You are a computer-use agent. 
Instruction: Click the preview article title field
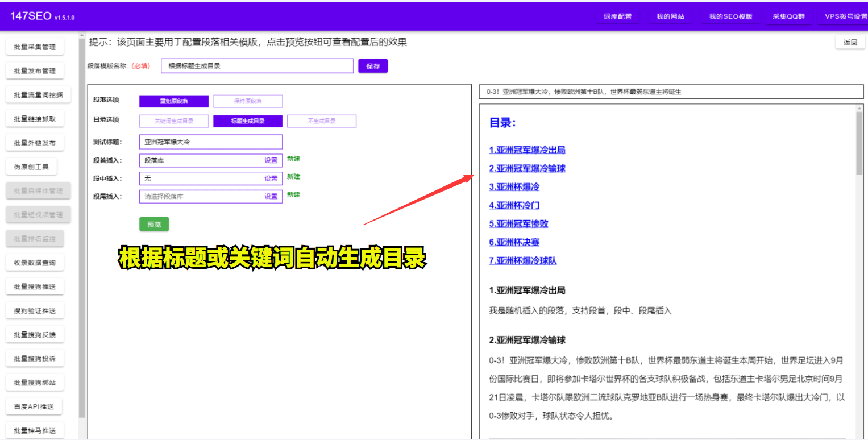[671, 92]
